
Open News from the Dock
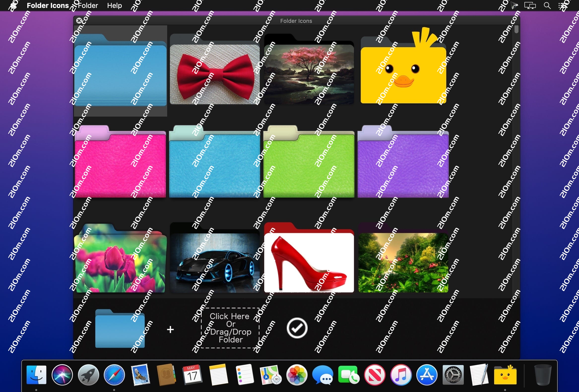374,375
